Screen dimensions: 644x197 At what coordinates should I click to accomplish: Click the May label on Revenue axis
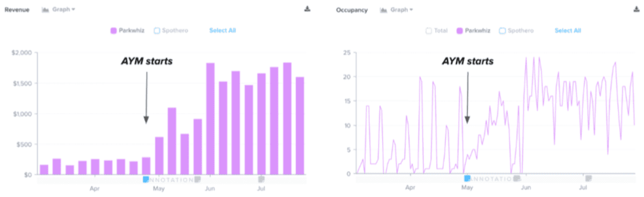click(158, 188)
